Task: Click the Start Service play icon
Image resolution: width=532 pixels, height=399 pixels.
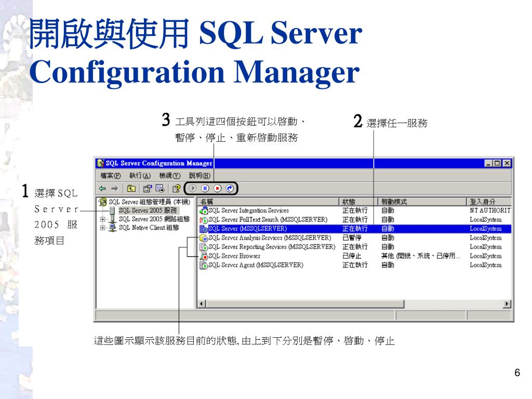Action: (x=193, y=188)
